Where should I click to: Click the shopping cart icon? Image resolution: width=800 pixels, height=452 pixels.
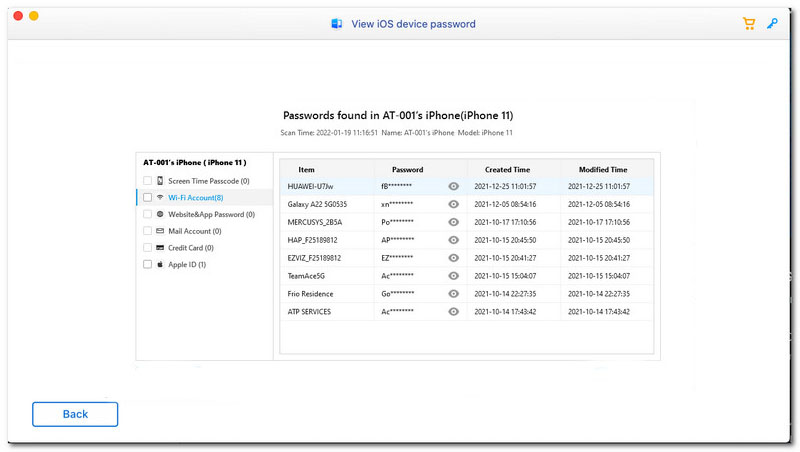(x=749, y=23)
